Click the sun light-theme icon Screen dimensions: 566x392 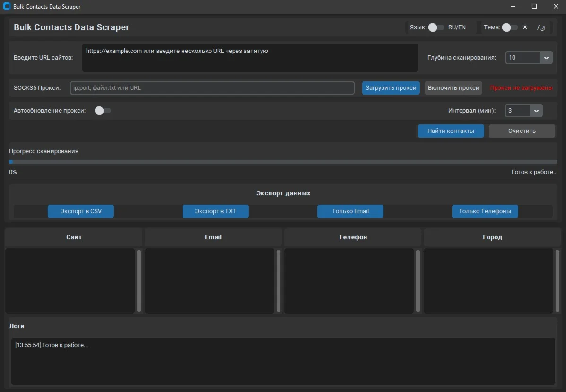tap(525, 27)
